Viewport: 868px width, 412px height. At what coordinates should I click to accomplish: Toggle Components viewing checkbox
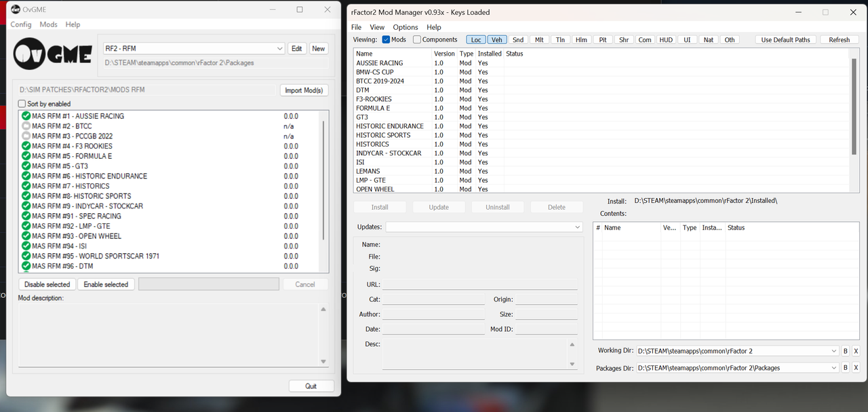pos(417,40)
